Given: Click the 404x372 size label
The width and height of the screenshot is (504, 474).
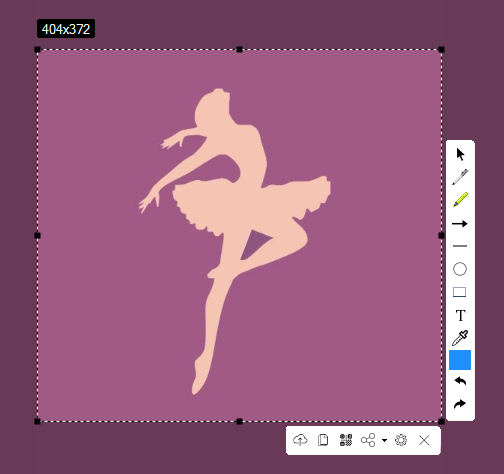Looking at the screenshot, I should point(66,29).
